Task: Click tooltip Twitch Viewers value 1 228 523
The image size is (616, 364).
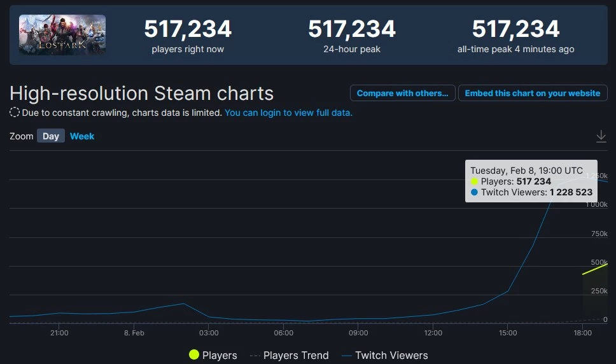Action: (x=571, y=192)
